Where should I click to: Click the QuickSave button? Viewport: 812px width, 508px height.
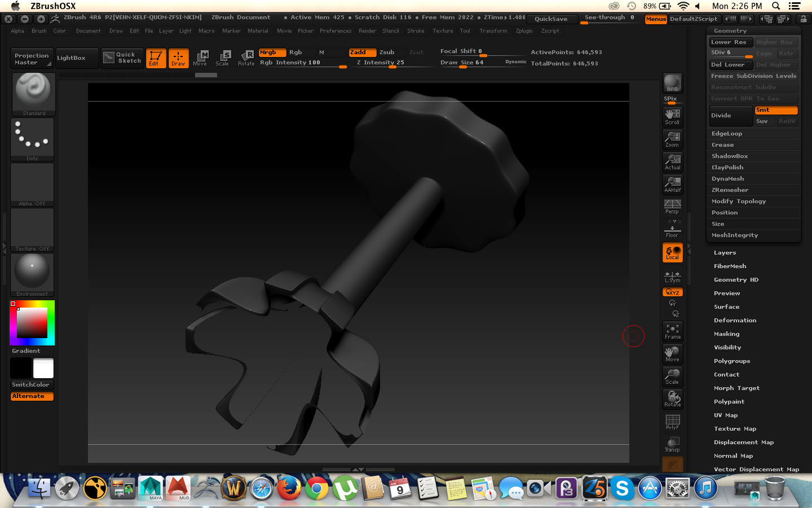pyautogui.click(x=551, y=19)
